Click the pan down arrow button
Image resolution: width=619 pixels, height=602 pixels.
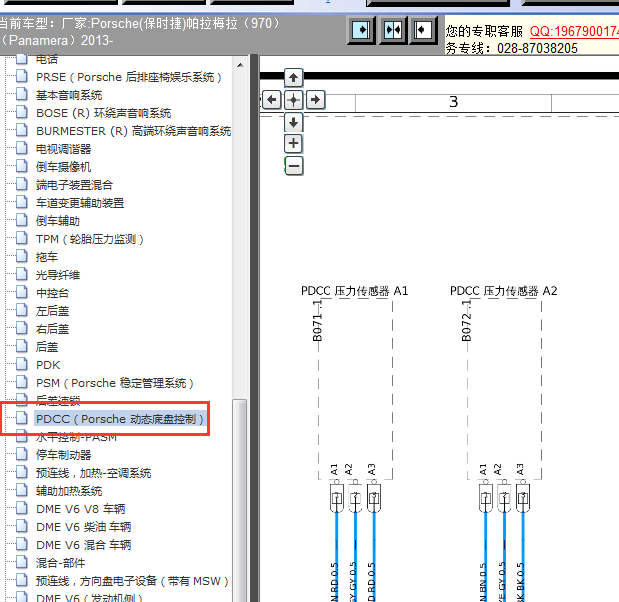[293, 122]
